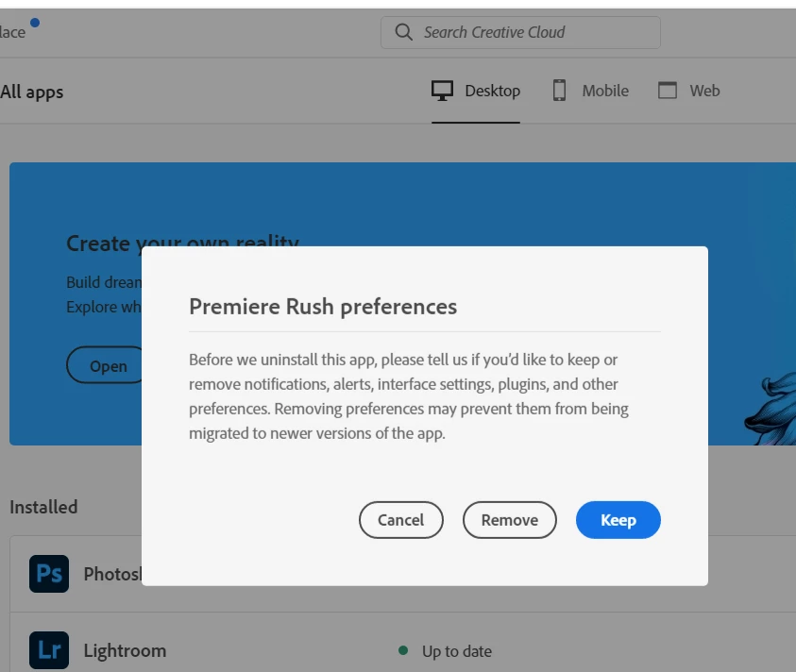Click the green Lightroom status dot
Image resolution: width=796 pixels, height=672 pixels.
point(403,650)
